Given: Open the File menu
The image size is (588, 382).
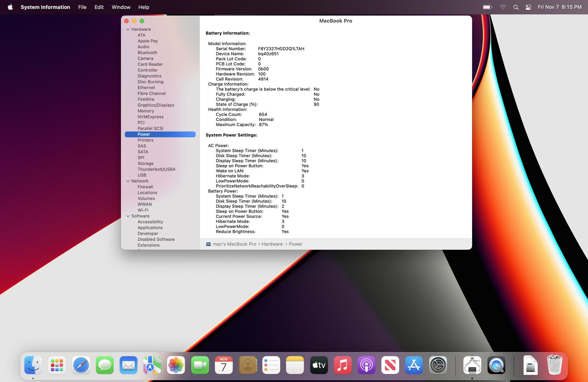Looking at the screenshot, I should [82, 7].
